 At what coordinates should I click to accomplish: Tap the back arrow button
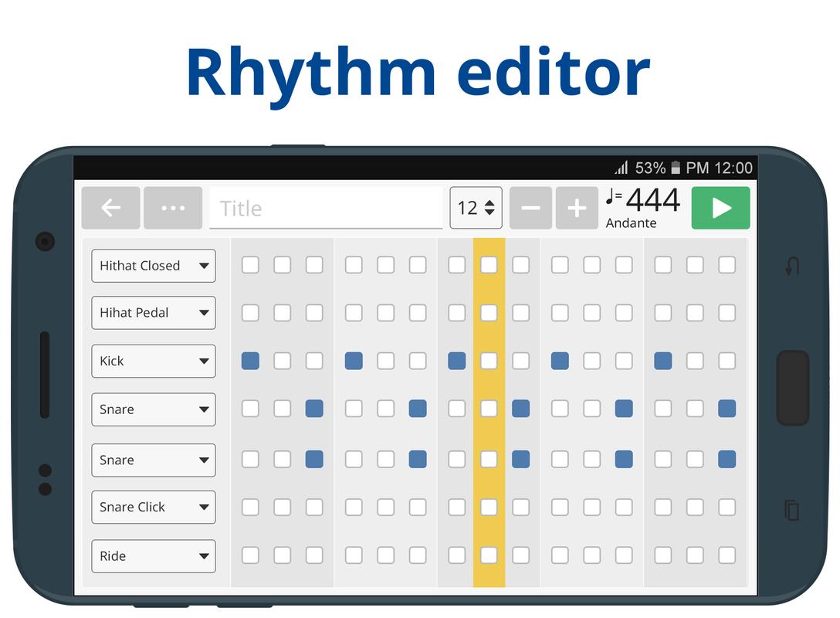(x=111, y=208)
